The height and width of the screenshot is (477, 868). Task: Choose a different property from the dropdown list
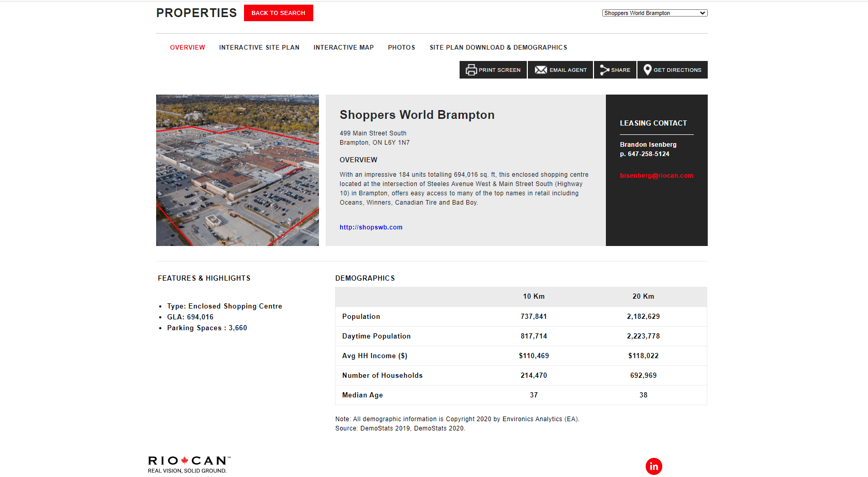click(654, 12)
